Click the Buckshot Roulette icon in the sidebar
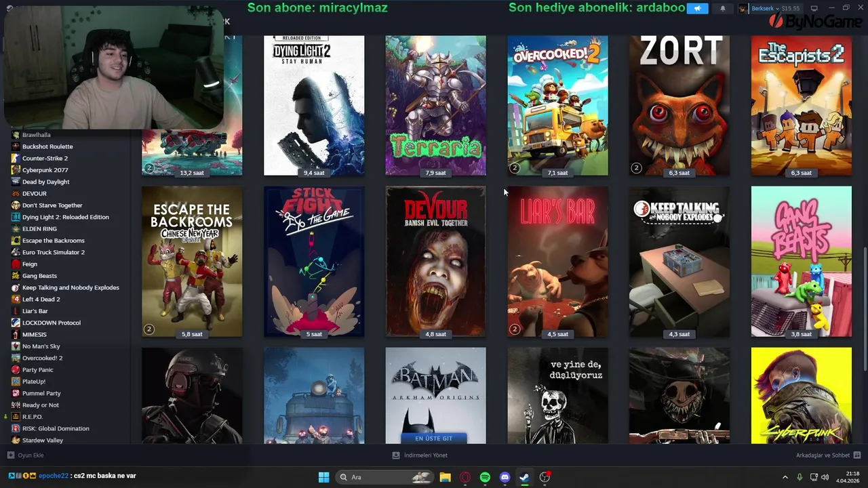The width and height of the screenshot is (868, 488). (x=16, y=146)
